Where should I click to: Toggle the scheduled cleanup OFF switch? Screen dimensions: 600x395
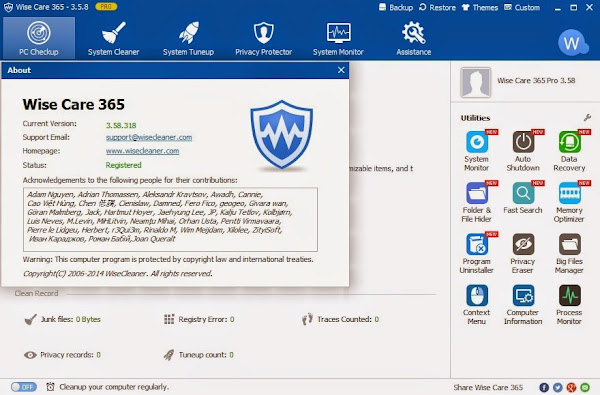click(24, 387)
